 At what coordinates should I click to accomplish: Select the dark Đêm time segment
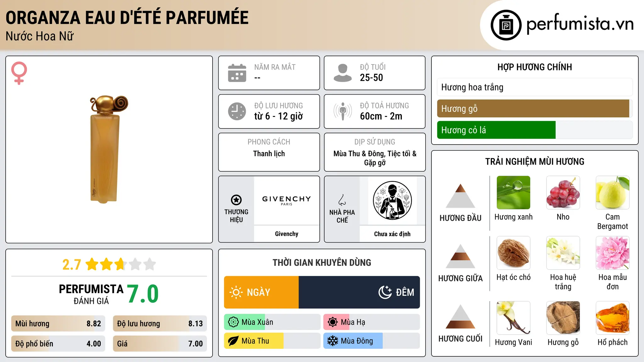tap(359, 292)
